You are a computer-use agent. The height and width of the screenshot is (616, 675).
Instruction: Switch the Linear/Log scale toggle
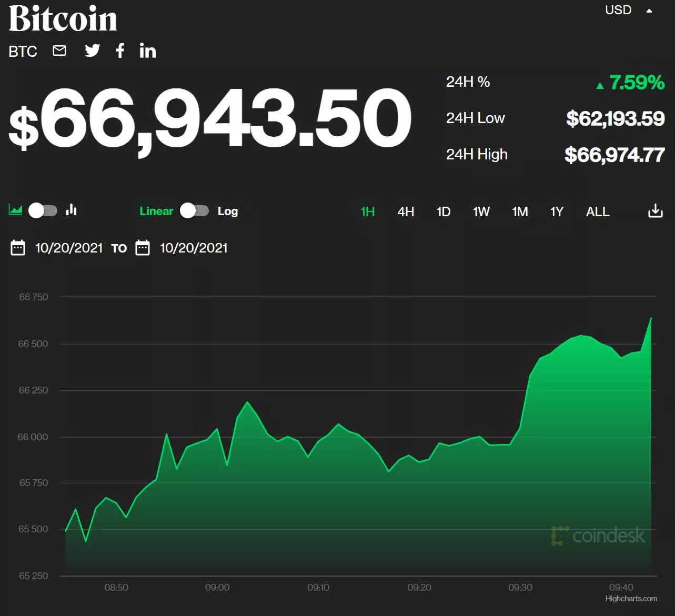(194, 210)
